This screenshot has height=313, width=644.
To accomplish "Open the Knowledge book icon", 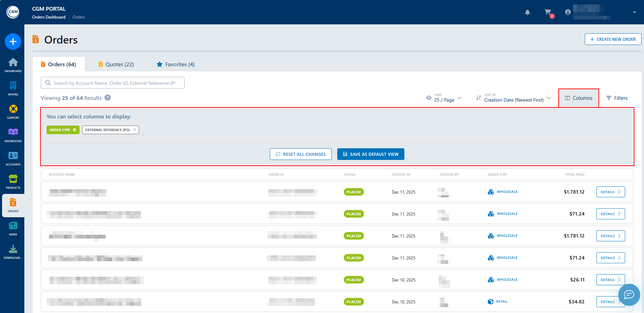I will pos(13,135).
